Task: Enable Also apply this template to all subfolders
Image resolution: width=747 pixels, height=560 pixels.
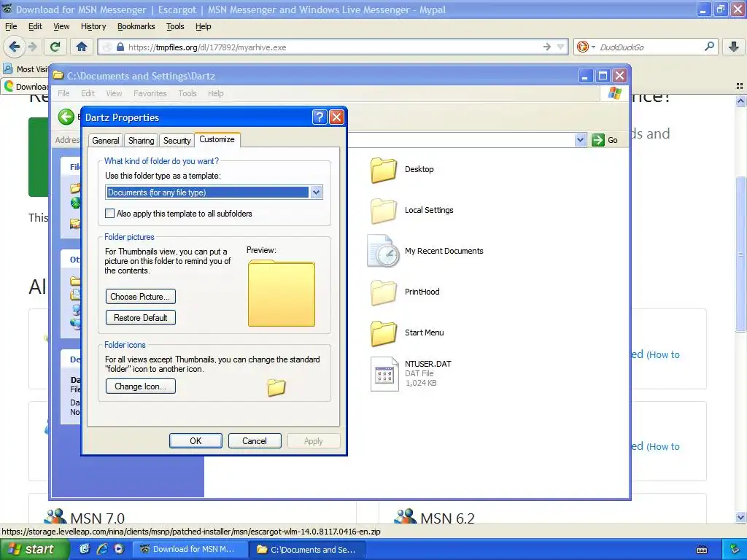Action: 109,214
